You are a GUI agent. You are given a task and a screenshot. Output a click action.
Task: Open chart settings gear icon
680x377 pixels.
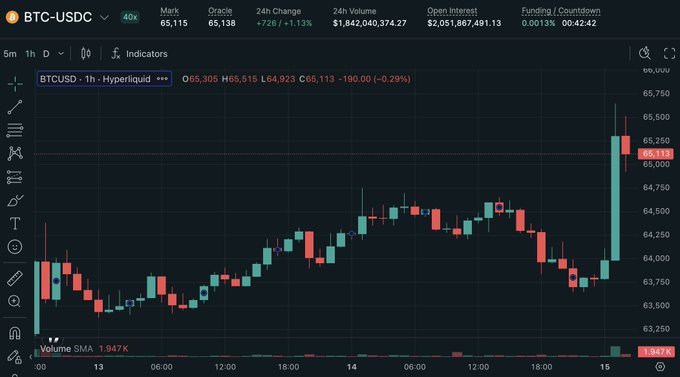click(x=660, y=367)
